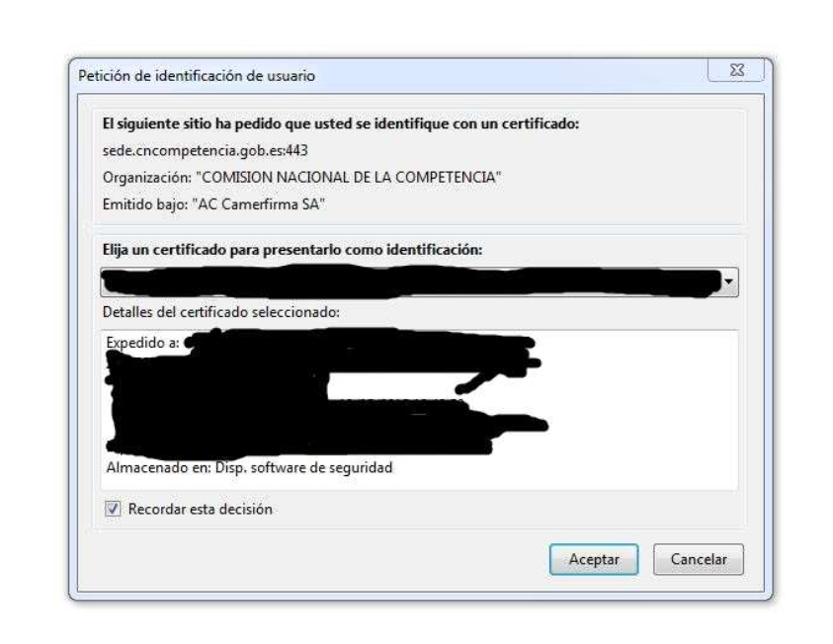
Task: Click the white gap inside redacted details
Action: point(390,385)
